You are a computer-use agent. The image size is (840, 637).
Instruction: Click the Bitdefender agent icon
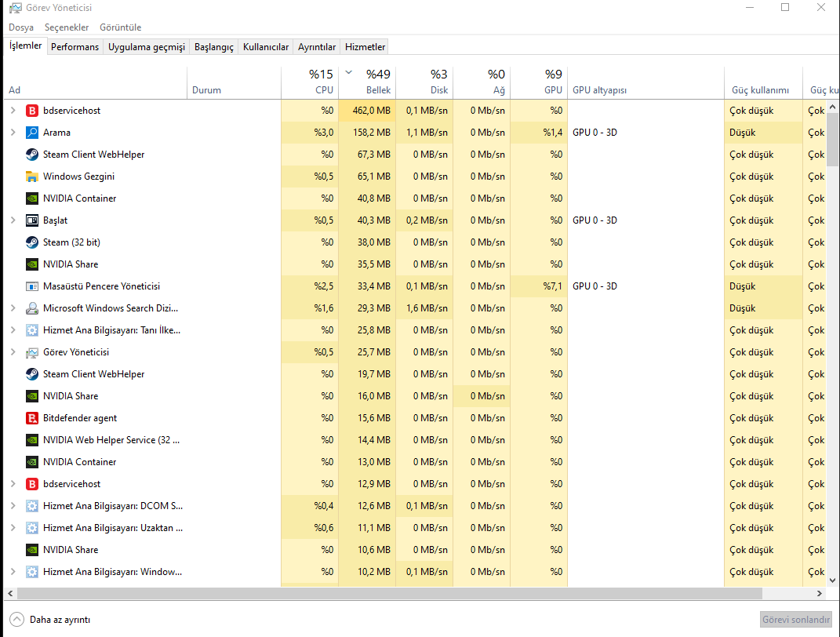tap(32, 418)
